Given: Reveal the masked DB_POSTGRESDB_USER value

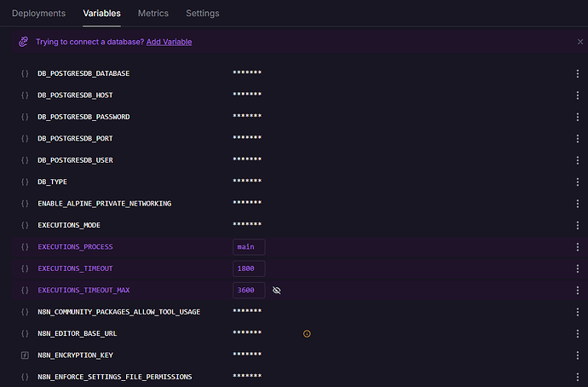Looking at the screenshot, I should (x=247, y=160).
